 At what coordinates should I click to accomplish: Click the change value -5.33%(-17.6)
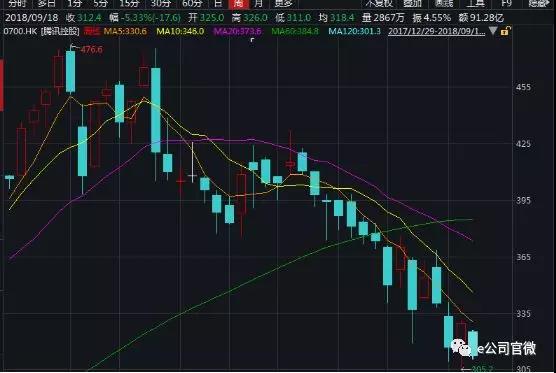click(x=151, y=17)
